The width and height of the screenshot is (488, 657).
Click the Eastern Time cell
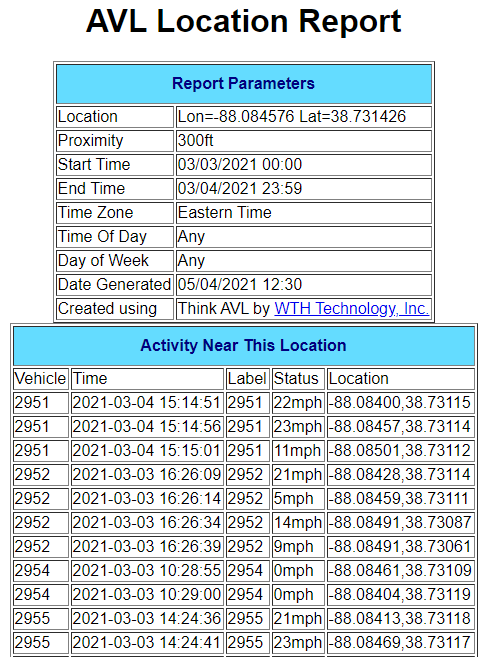tap(304, 212)
